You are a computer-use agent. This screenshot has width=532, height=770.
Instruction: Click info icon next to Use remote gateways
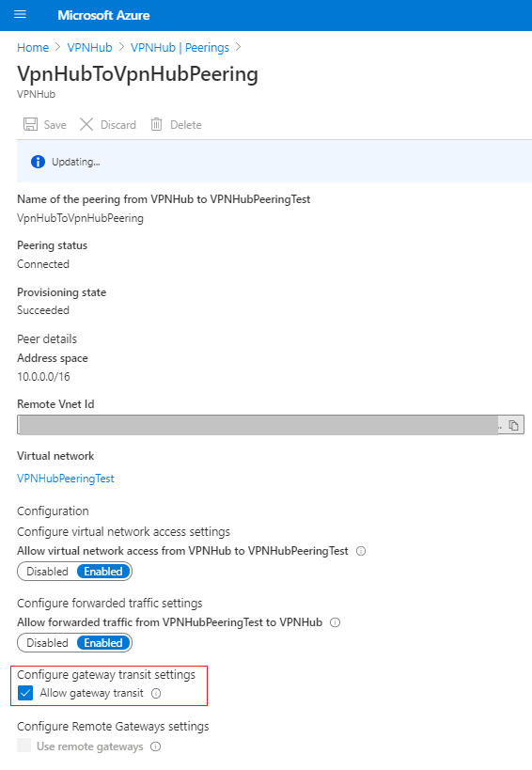156,746
